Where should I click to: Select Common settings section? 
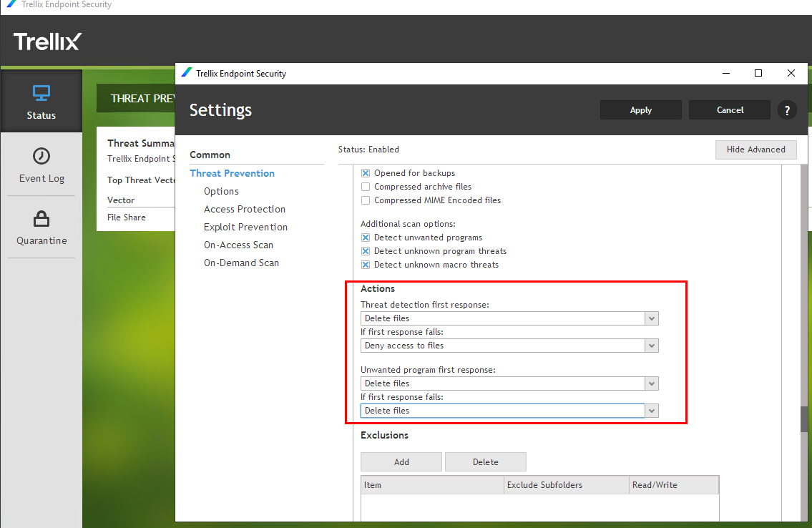pos(210,155)
